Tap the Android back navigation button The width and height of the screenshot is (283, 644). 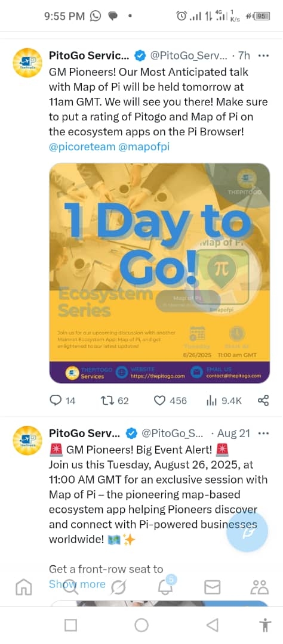[x=213, y=625]
